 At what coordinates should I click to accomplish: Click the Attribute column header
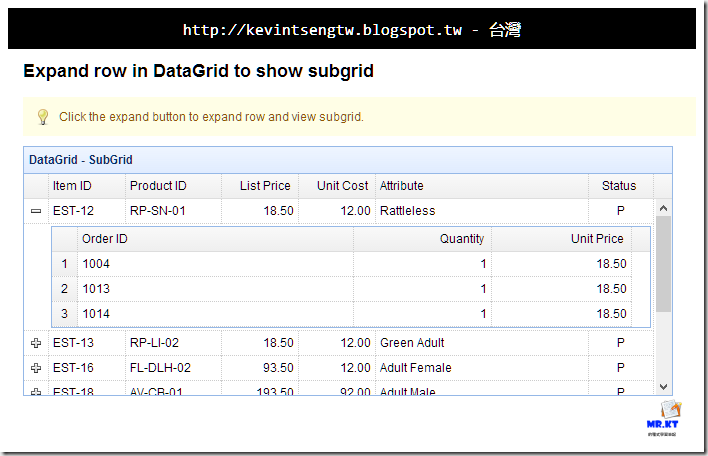(x=401, y=185)
